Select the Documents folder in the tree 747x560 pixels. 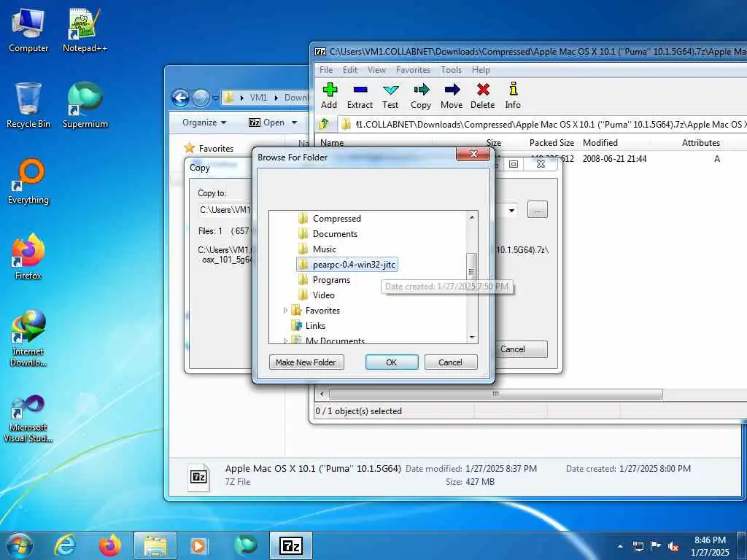click(335, 234)
